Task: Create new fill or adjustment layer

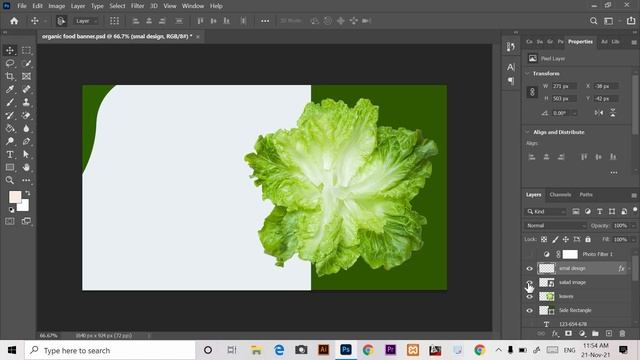Action: point(582,333)
